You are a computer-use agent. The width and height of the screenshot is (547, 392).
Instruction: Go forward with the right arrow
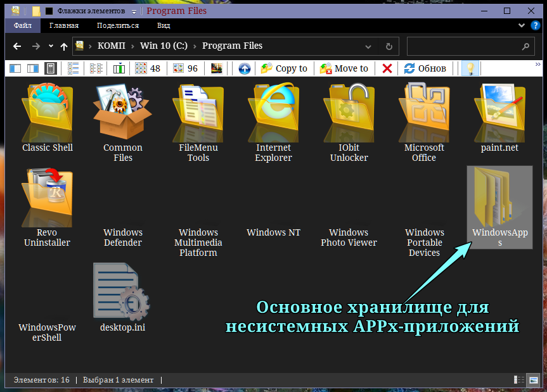click(35, 46)
